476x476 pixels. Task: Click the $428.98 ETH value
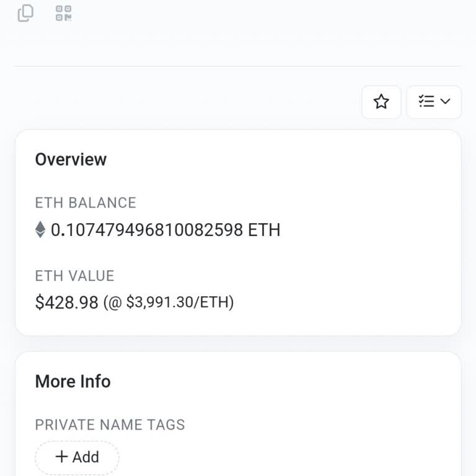67,302
